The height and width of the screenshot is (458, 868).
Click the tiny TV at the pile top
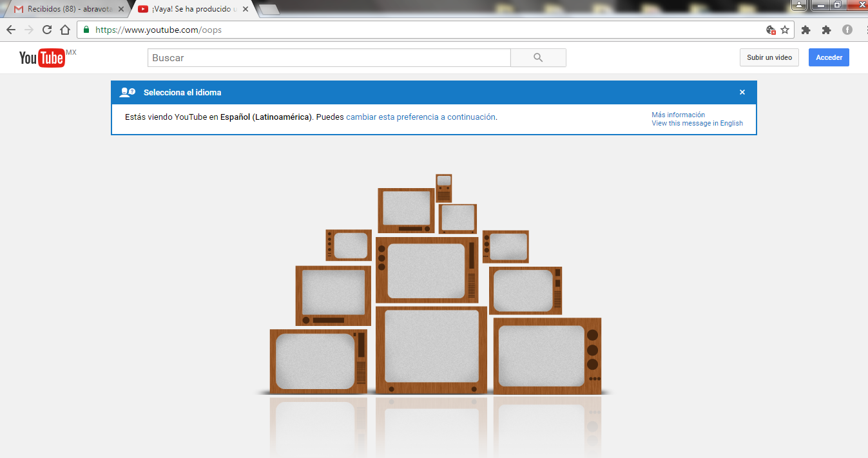point(443,188)
